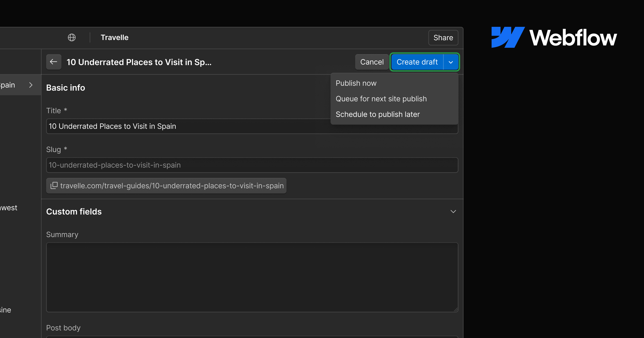Screen dimensions: 644x338
Task: Click the Basic info heading
Action: (66, 88)
